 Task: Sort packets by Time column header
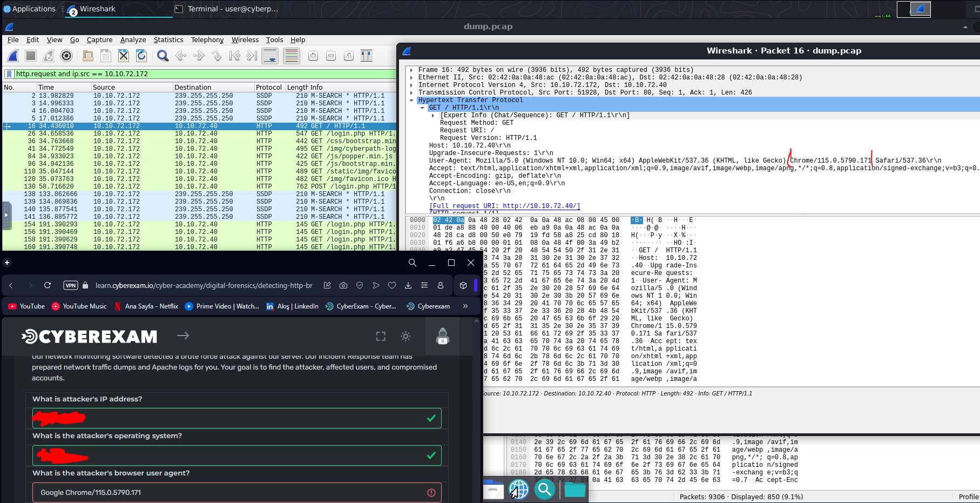64,87
